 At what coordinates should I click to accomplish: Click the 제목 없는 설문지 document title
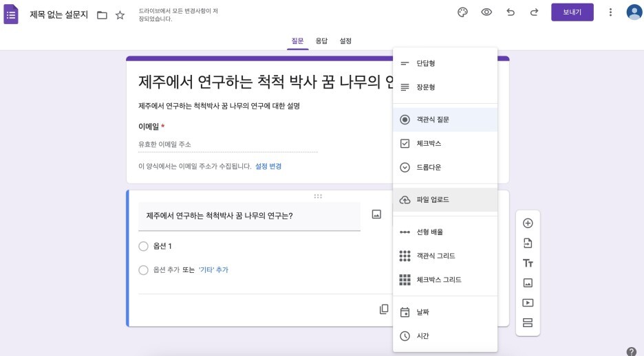[58, 15]
